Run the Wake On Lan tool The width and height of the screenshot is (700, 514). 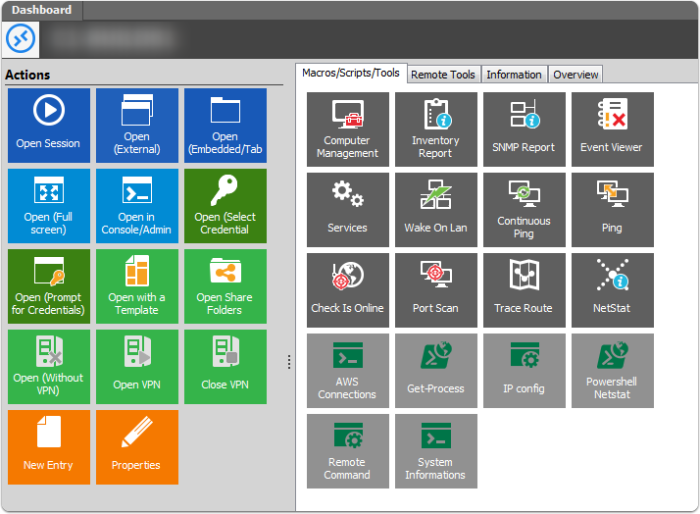[x=435, y=209]
